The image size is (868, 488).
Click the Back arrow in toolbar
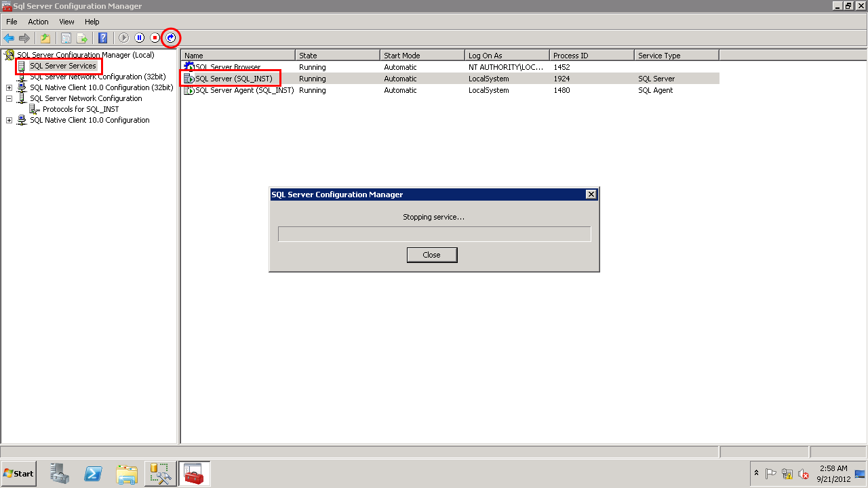tap(9, 38)
